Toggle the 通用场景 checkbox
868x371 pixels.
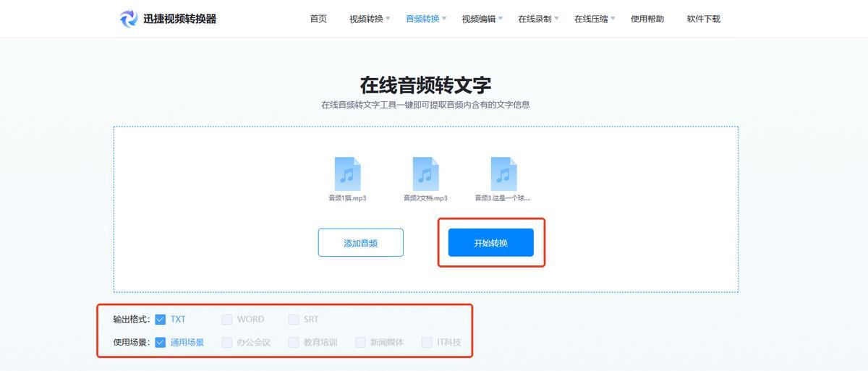coord(161,343)
